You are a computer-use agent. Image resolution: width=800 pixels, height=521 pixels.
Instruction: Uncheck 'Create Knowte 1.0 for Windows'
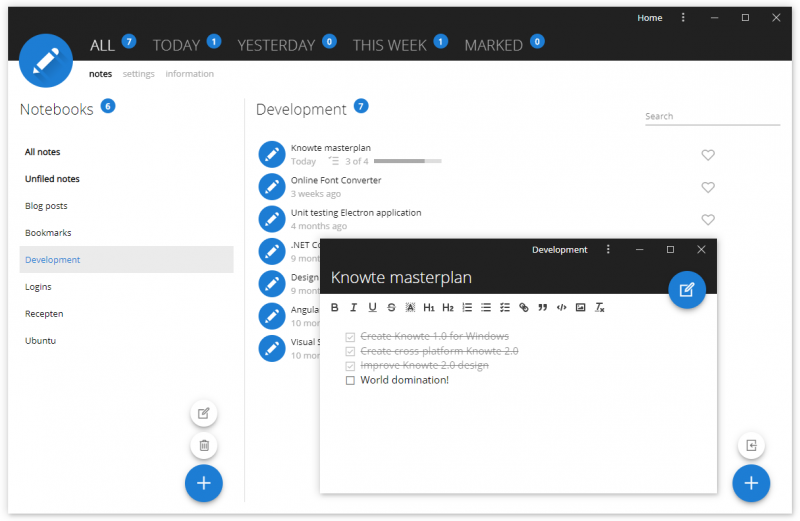(350, 337)
